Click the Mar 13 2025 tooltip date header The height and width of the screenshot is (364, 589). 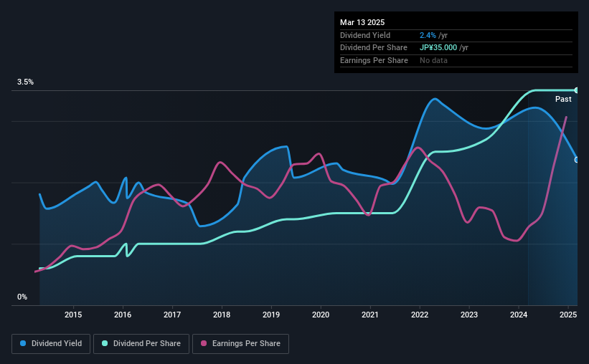coord(362,22)
